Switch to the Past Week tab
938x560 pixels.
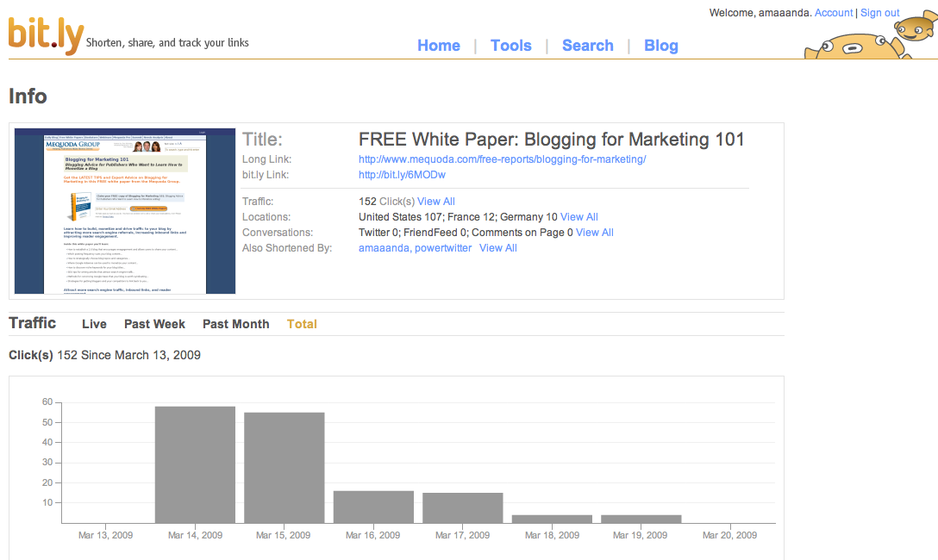(155, 324)
